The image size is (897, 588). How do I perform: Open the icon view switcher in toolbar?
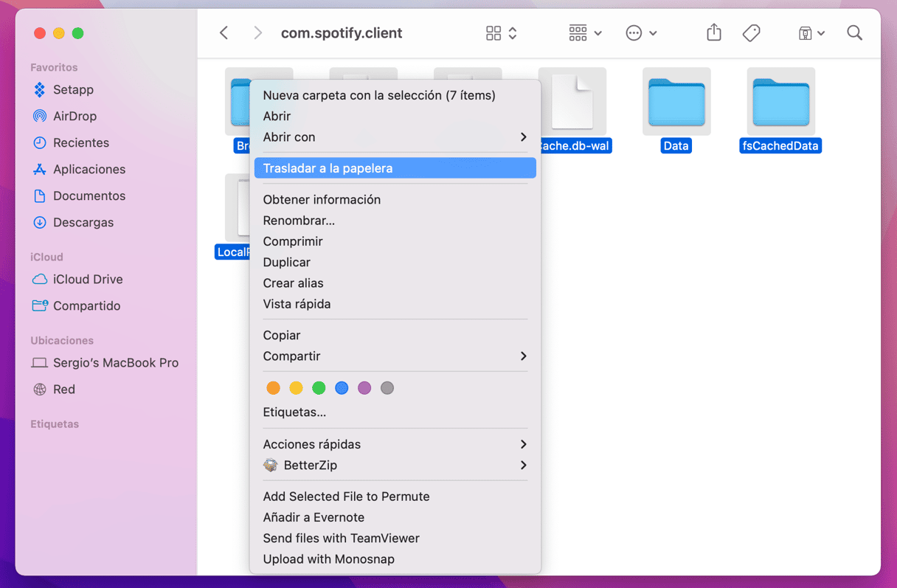coord(501,33)
